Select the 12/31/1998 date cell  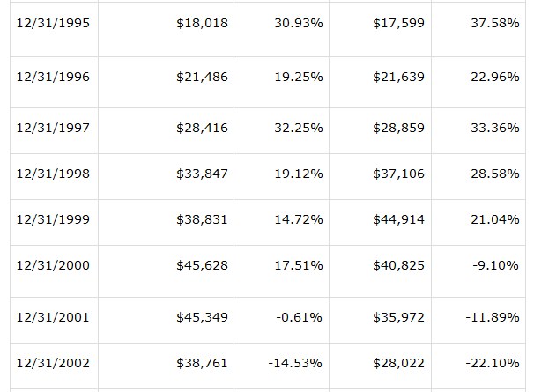53,174
